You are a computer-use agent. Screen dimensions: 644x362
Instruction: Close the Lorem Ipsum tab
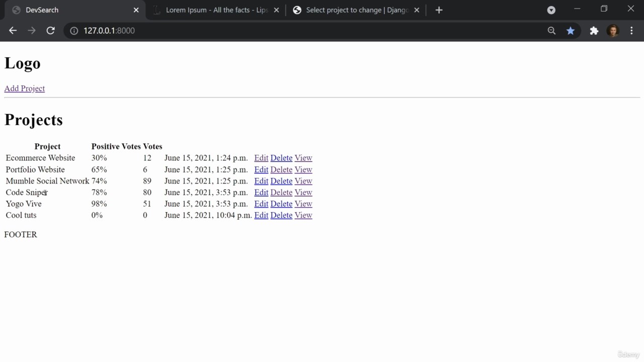click(276, 10)
